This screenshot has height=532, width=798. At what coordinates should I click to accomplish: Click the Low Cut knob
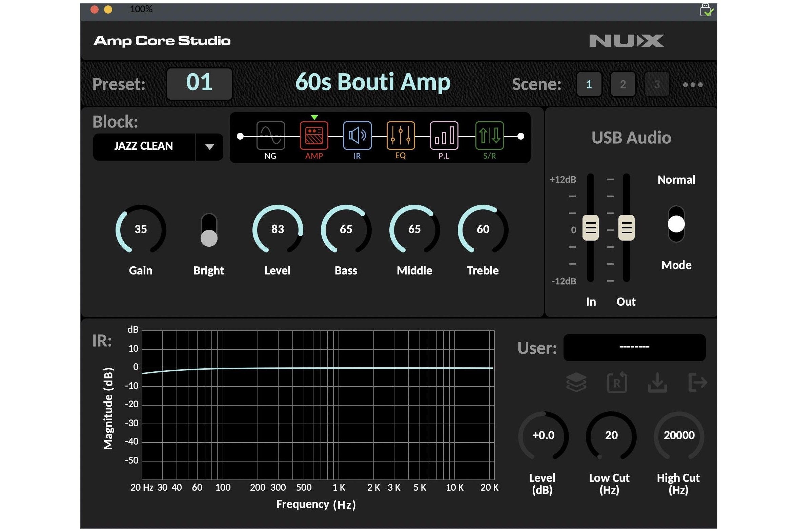pyautogui.click(x=611, y=436)
